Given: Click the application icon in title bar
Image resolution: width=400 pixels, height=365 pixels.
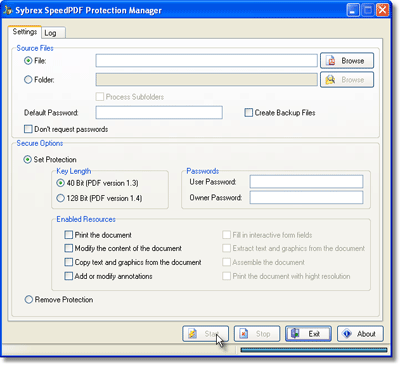Looking at the screenshot, I should pyautogui.click(x=8, y=11).
